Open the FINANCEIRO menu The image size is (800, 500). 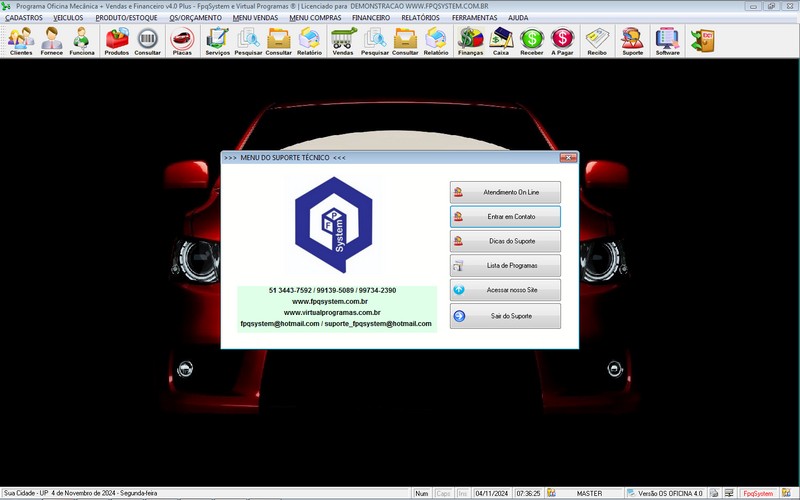371,18
